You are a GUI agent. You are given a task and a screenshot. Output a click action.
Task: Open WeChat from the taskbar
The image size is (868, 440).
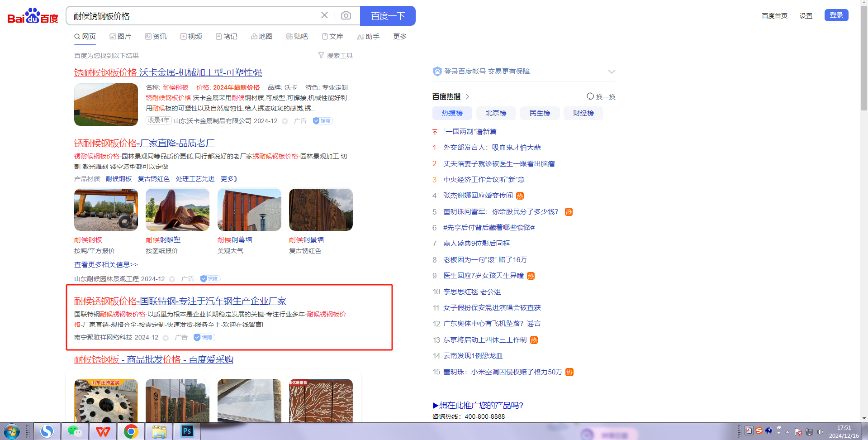[75, 431]
